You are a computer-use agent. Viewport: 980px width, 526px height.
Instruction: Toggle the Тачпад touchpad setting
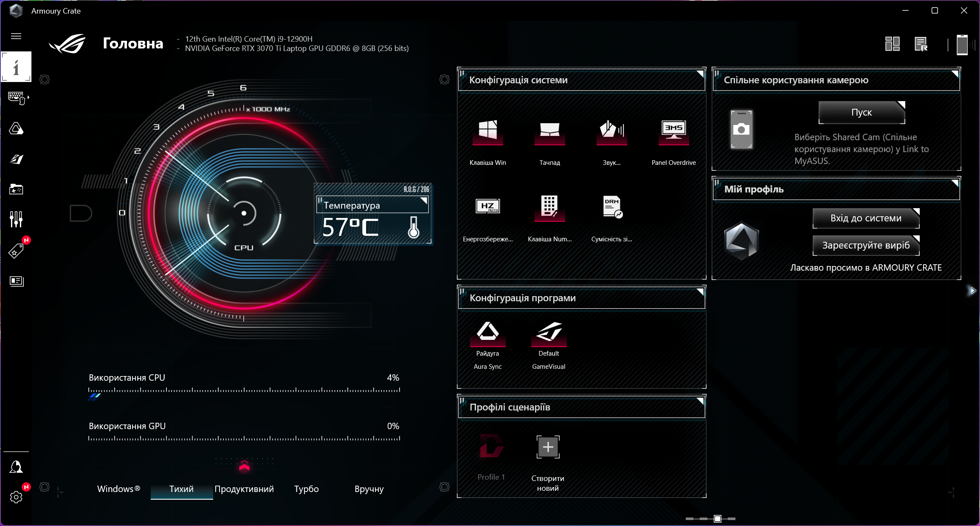coord(549,131)
